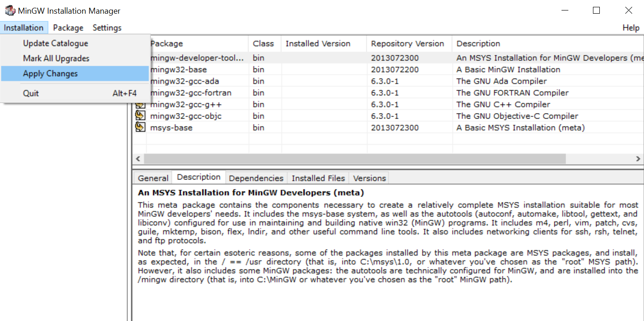Switch to the General tab

153,178
